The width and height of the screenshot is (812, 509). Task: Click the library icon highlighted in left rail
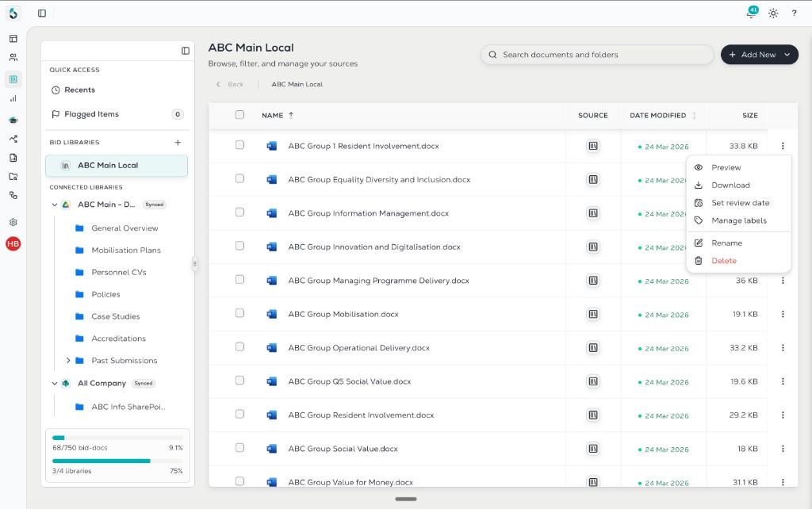click(13, 79)
